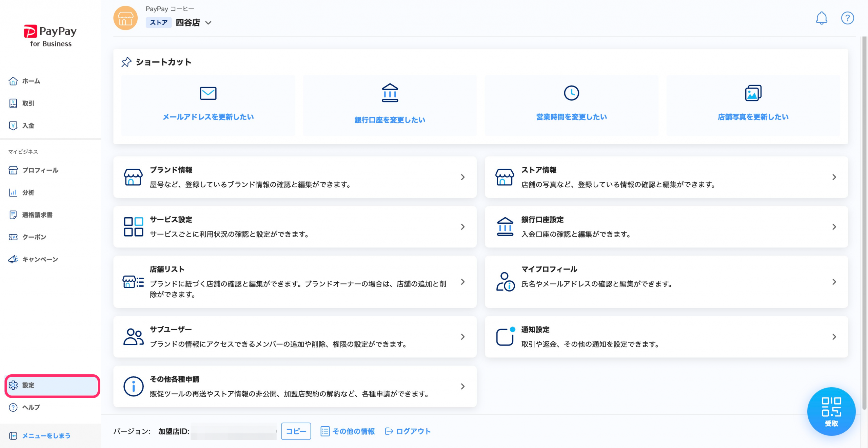Click the help question mark icon in header

click(847, 18)
